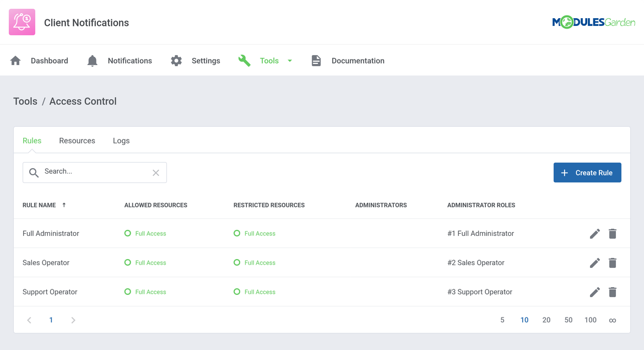
Task: Edit the Full Administrator rule
Action: (595, 234)
